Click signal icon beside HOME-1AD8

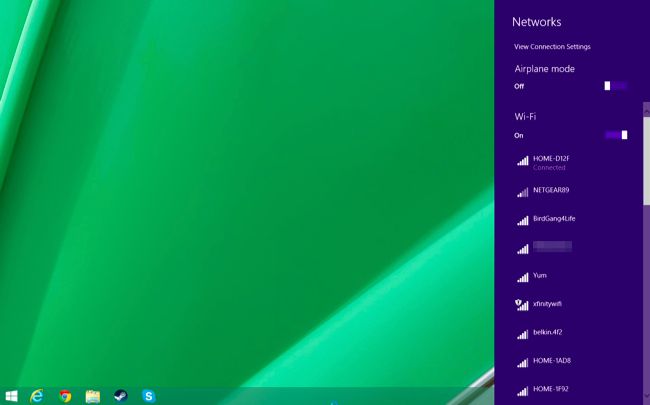[x=523, y=363]
